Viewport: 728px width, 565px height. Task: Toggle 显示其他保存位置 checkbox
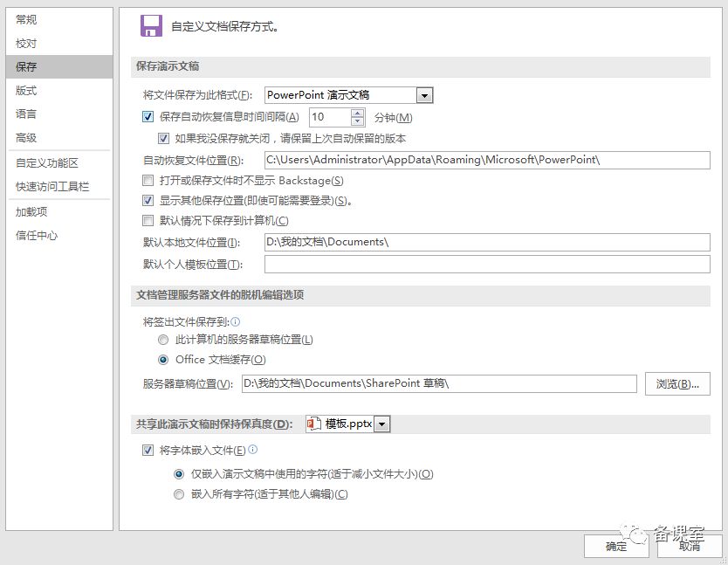tap(148, 201)
